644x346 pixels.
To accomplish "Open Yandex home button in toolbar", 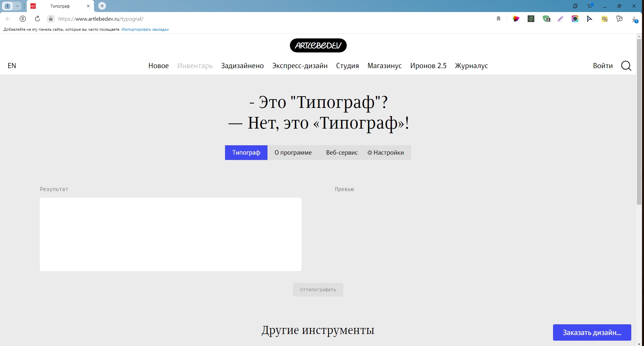I will pyautogui.click(x=23, y=19).
